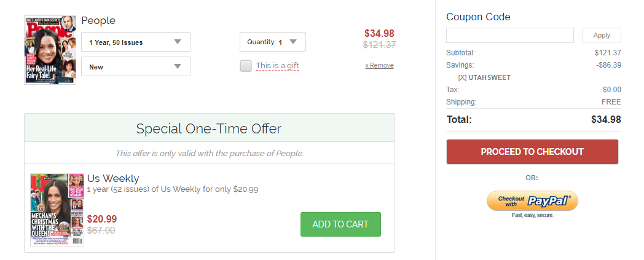Click the "Special One-Time Offer" heading
The image size is (644, 260).
pyautogui.click(x=209, y=128)
